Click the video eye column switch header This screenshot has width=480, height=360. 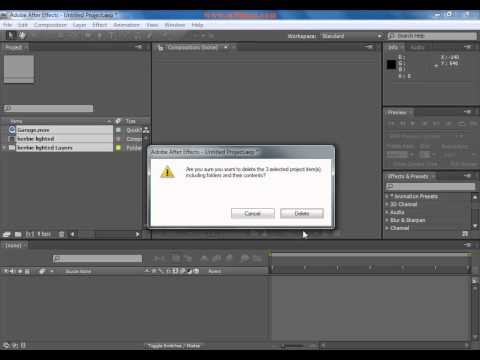tap(6, 271)
